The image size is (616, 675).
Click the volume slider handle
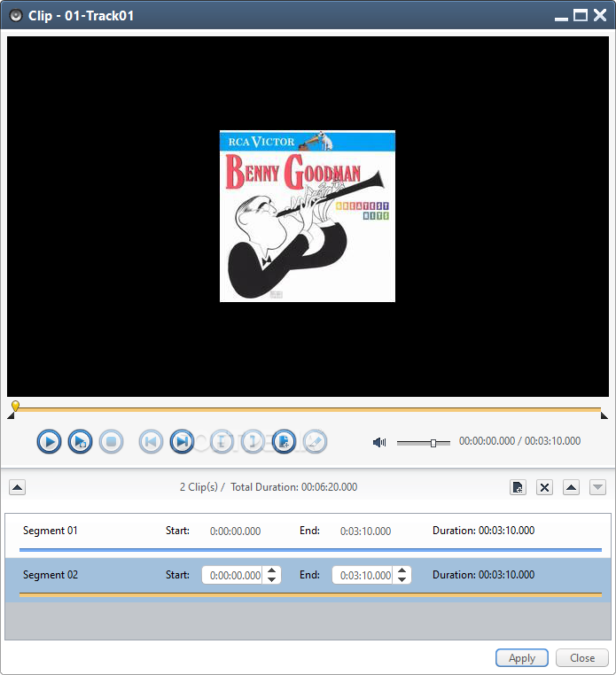(x=433, y=443)
